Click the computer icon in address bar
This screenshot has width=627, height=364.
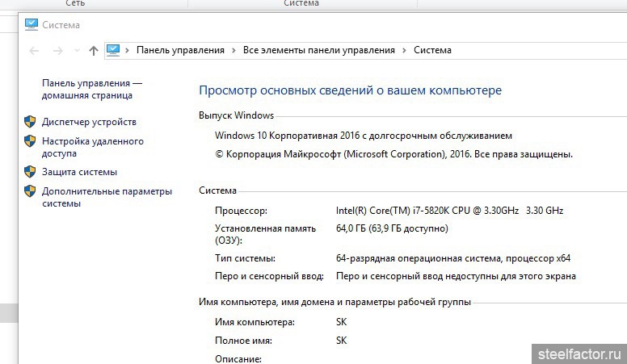113,50
